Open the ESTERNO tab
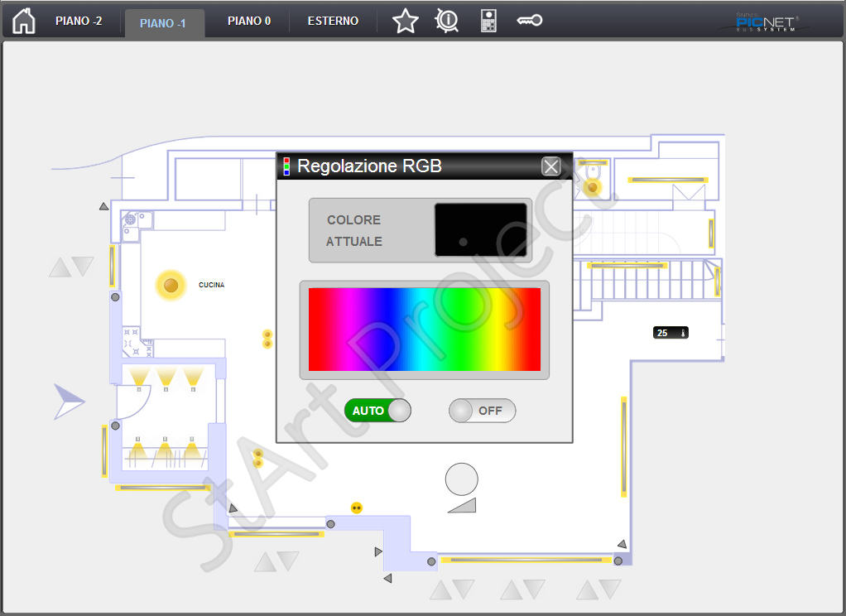The width and height of the screenshot is (846, 616). coord(333,22)
